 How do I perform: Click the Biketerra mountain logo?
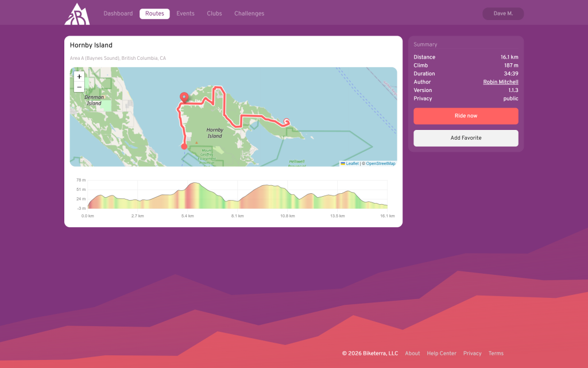pyautogui.click(x=76, y=14)
